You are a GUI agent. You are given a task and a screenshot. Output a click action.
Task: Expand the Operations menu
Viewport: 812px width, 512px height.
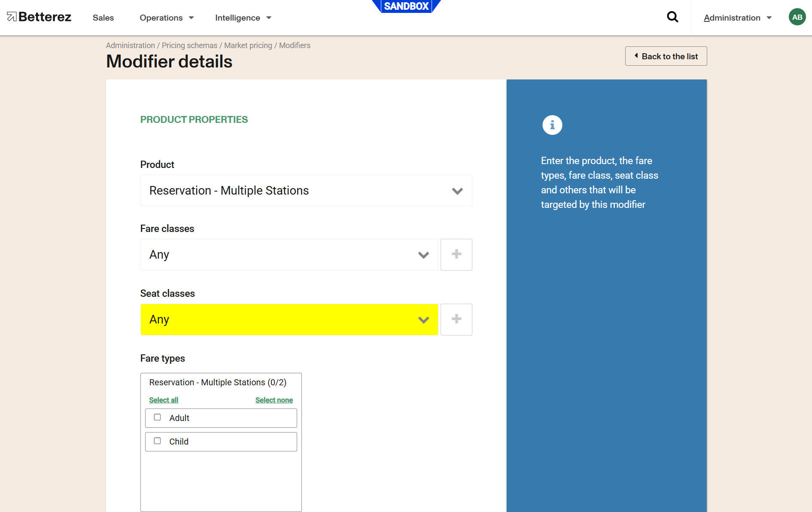[167, 18]
